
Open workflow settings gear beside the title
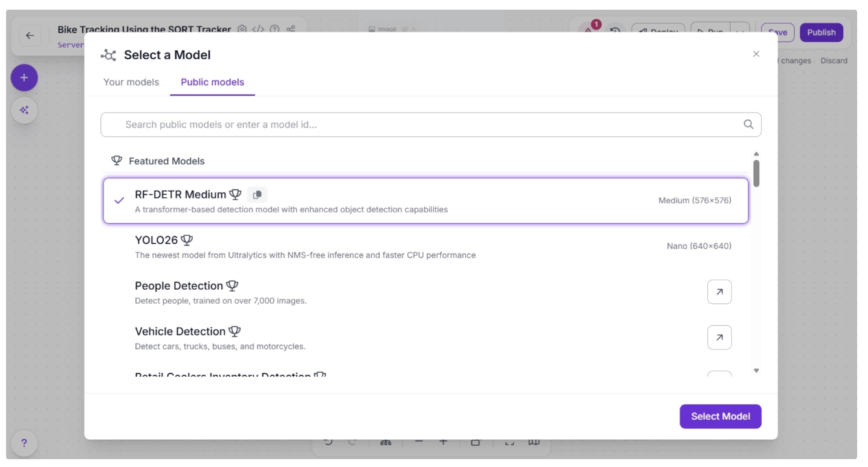[242, 29]
